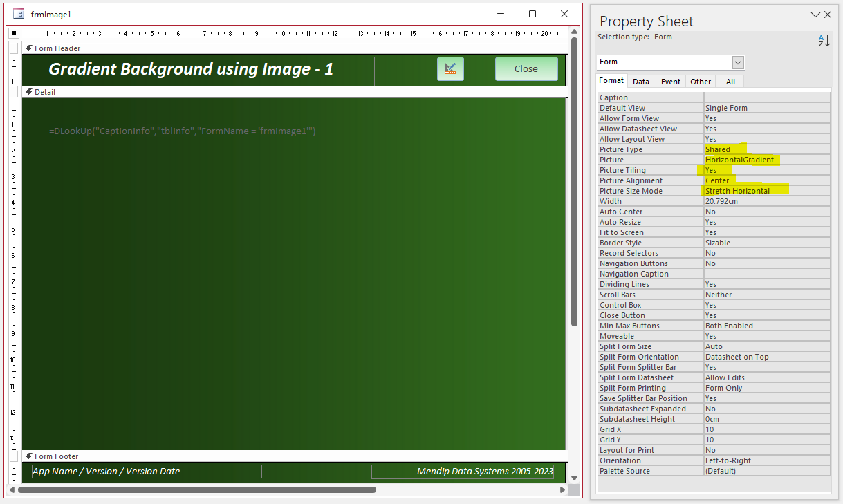Select the Picture Size Mode property value
The width and height of the screenshot is (843, 504).
pos(767,191)
